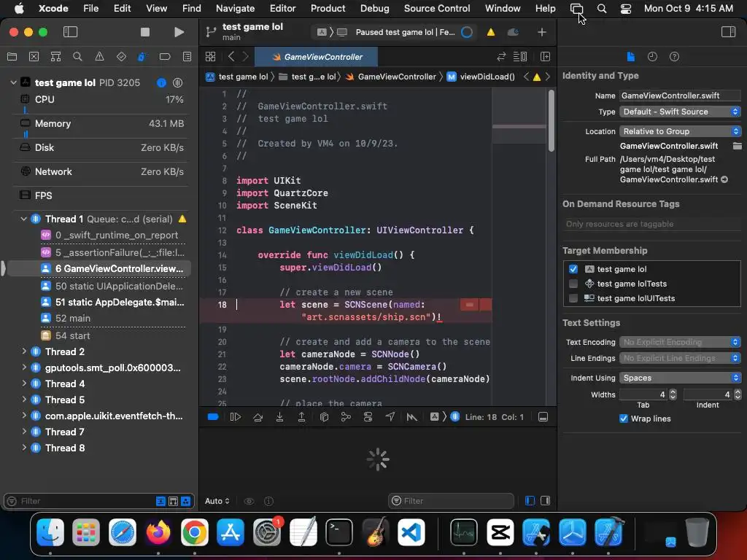
Task: Open the Product menu
Action: (328, 8)
